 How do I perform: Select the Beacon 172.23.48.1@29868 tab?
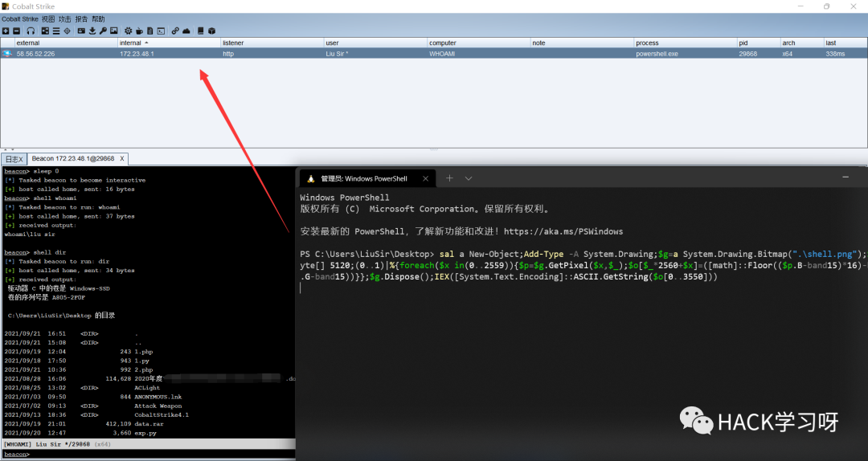(x=73, y=159)
